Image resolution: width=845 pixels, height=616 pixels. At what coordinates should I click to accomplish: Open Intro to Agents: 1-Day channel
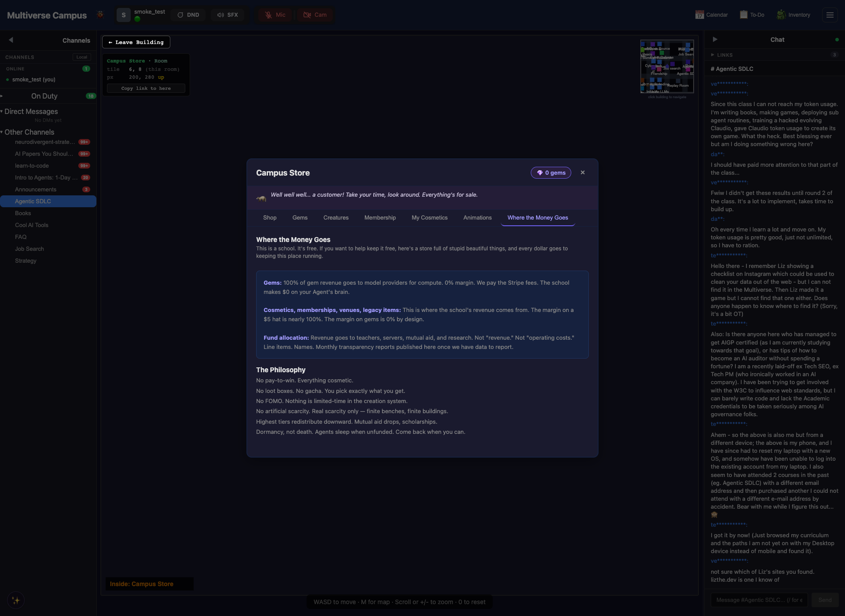pos(48,178)
